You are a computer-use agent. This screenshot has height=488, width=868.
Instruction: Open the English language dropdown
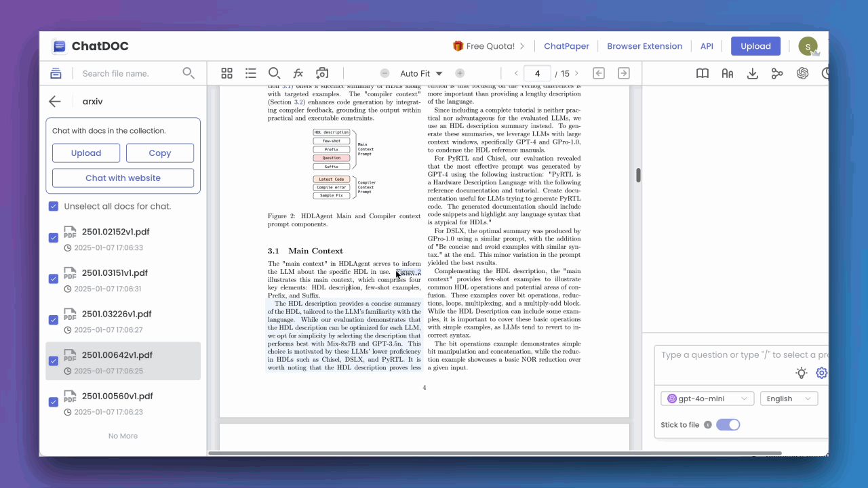788,399
